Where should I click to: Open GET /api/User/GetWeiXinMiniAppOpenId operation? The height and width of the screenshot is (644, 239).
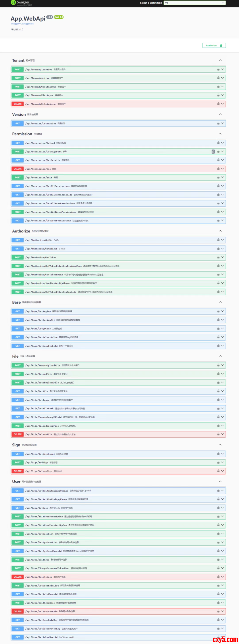tap(118, 491)
